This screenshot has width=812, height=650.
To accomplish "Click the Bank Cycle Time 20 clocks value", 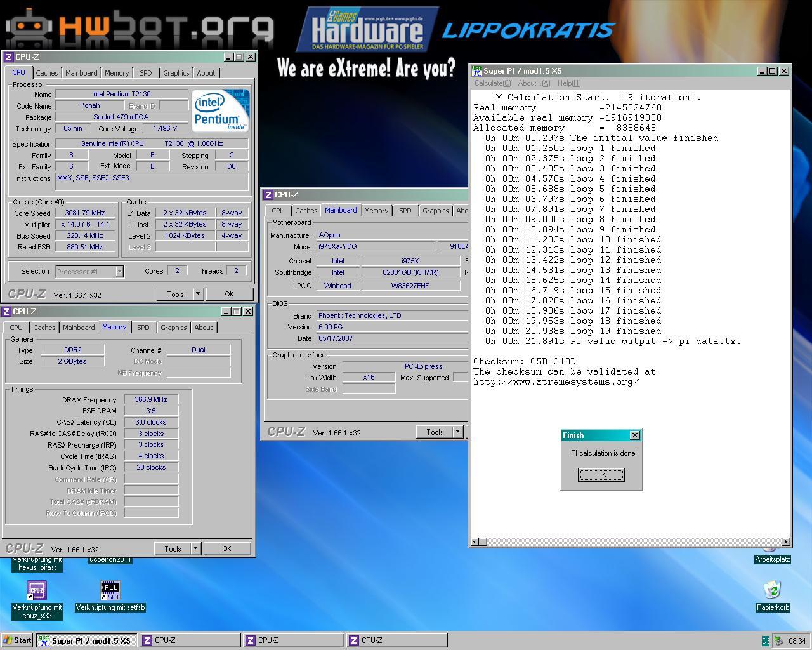I will point(151,467).
